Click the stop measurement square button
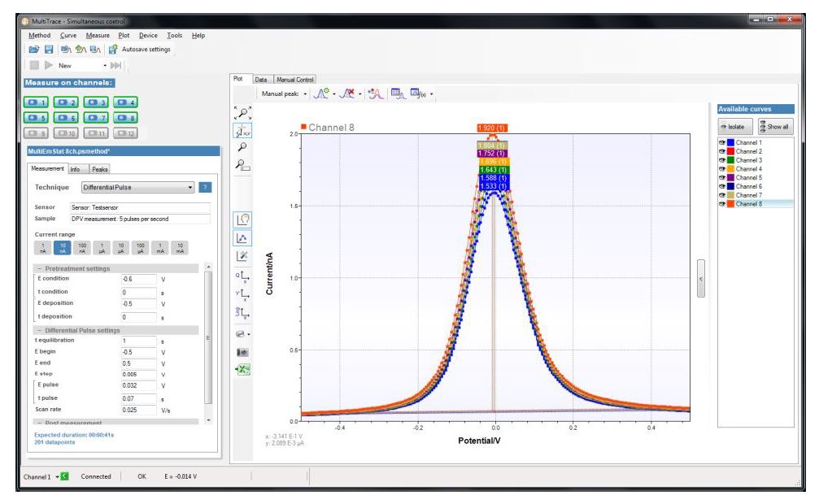 point(34,65)
